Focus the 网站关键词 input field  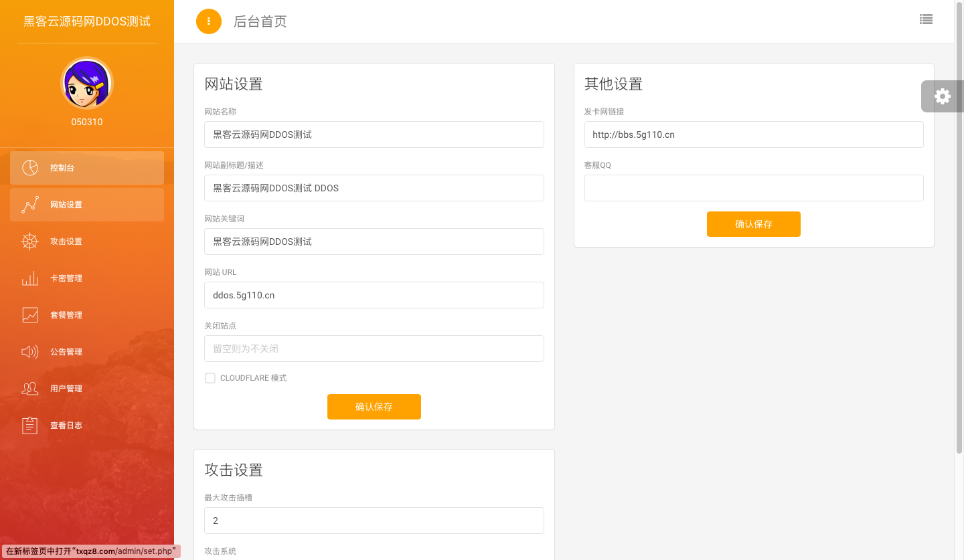[374, 242]
